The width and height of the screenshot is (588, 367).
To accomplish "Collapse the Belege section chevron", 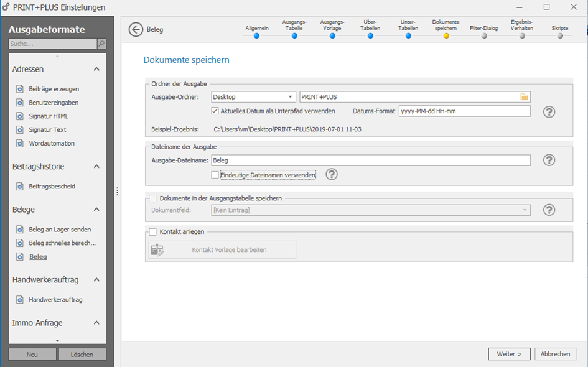I will tap(96, 210).
